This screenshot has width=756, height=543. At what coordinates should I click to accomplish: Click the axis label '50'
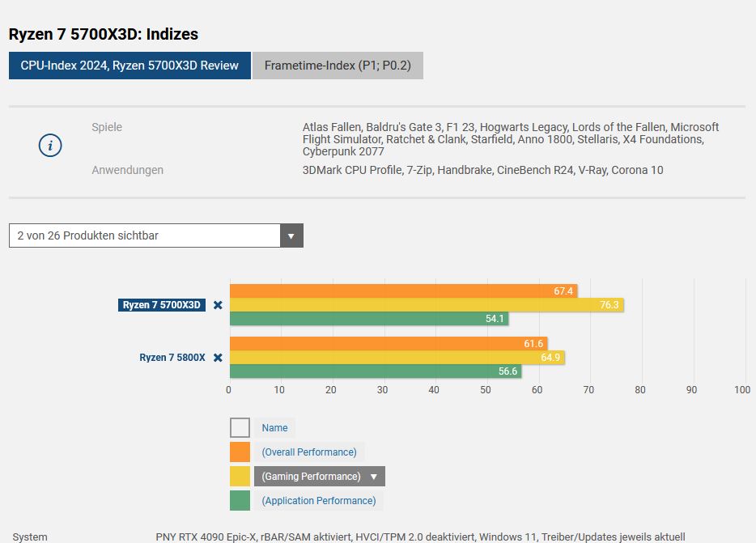point(485,389)
